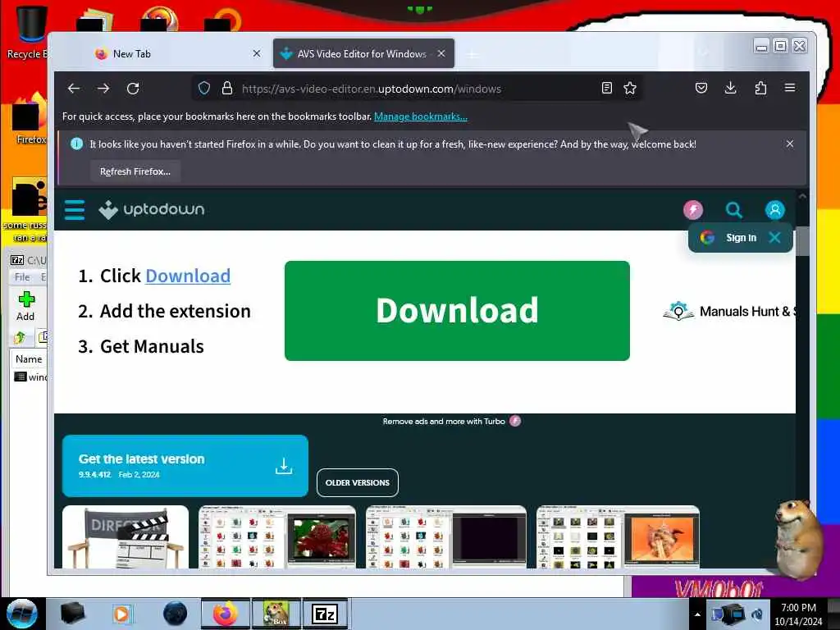
Task: Open the Uptodown user account icon
Action: 774,209
